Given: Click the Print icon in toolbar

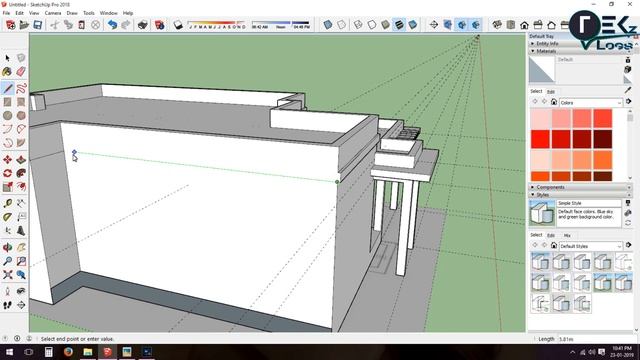Looking at the screenshot, I should (142, 25).
